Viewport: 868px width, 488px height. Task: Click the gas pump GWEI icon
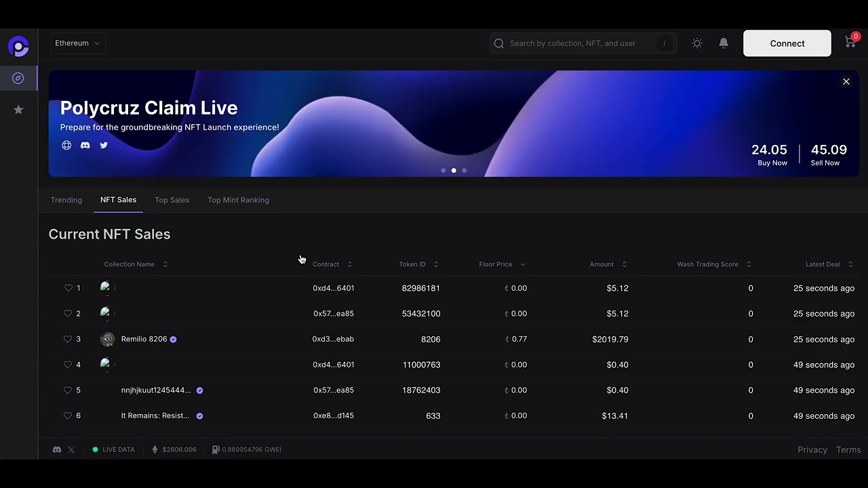pos(216,449)
